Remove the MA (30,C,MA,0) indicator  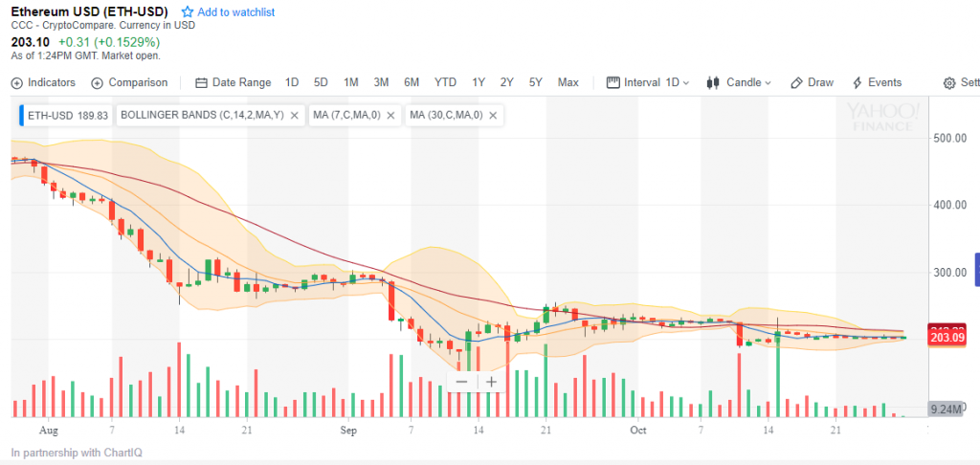click(493, 116)
